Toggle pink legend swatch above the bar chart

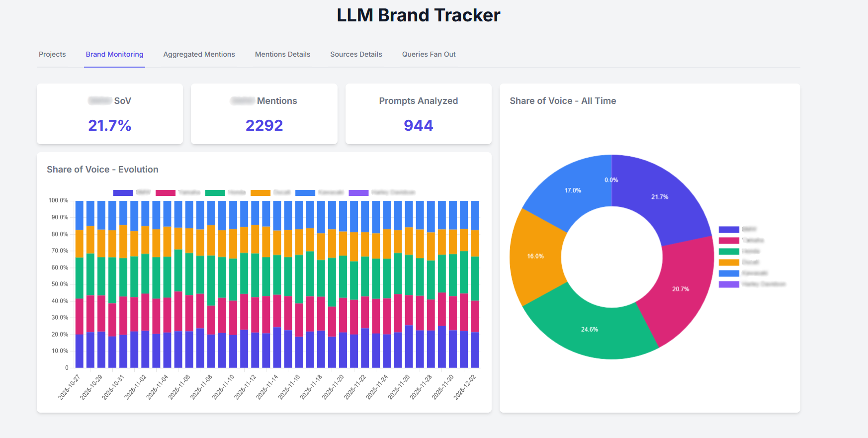pyautogui.click(x=166, y=193)
